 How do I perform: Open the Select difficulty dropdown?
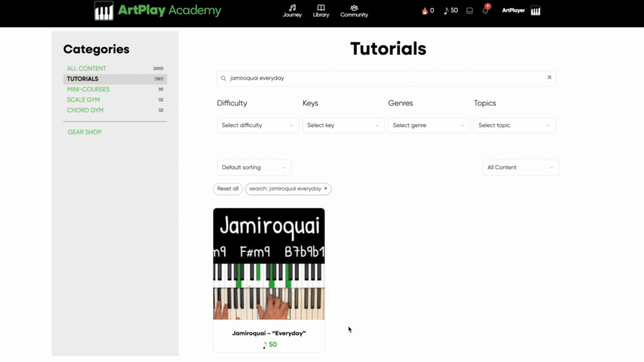(x=257, y=126)
